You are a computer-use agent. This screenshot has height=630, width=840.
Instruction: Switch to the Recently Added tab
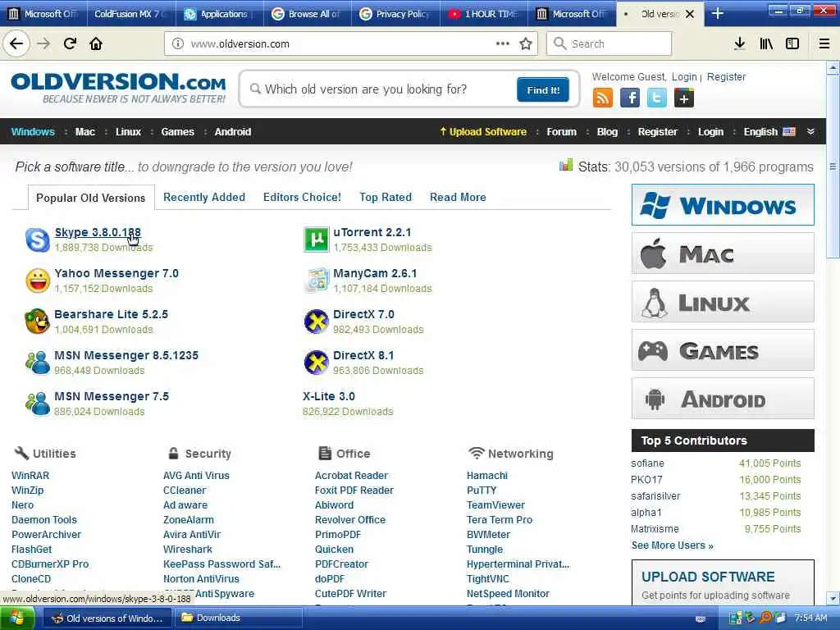(x=204, y=197)
